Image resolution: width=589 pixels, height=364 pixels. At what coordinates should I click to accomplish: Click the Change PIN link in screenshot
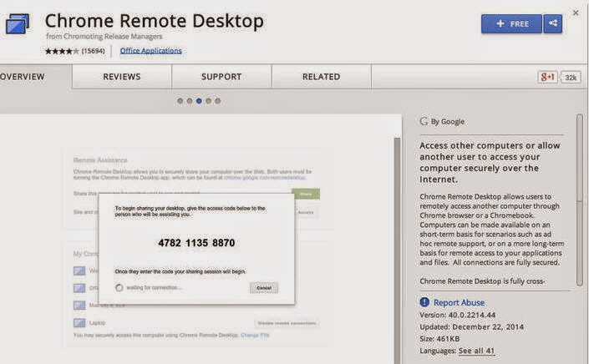pos(255,335)
